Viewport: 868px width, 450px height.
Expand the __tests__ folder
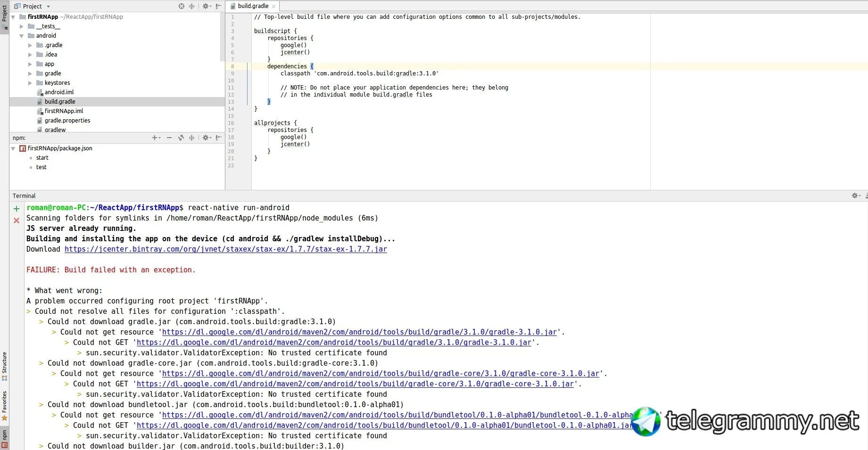click(22, 26)
